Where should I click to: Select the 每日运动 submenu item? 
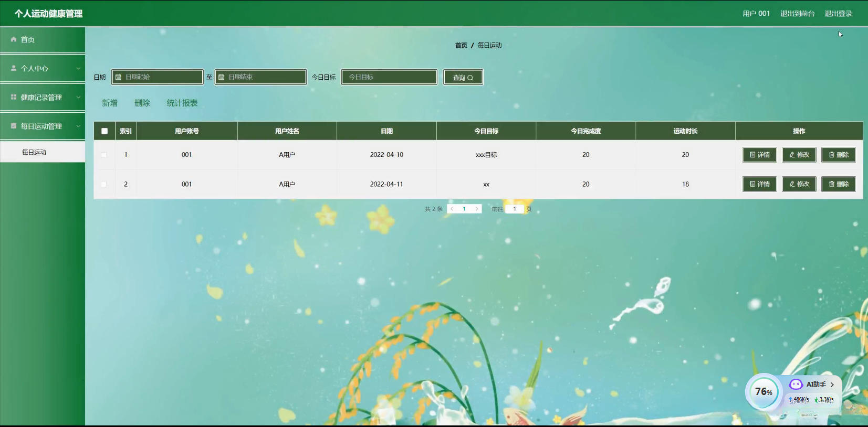click(43, 152)
